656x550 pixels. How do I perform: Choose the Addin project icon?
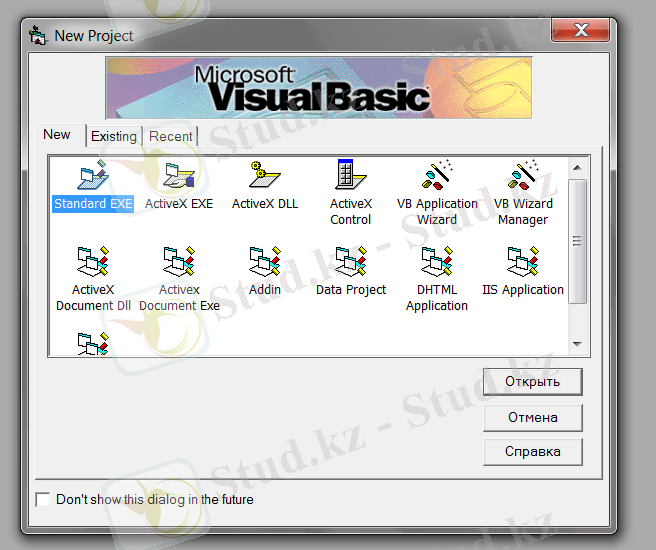(265, 261)
